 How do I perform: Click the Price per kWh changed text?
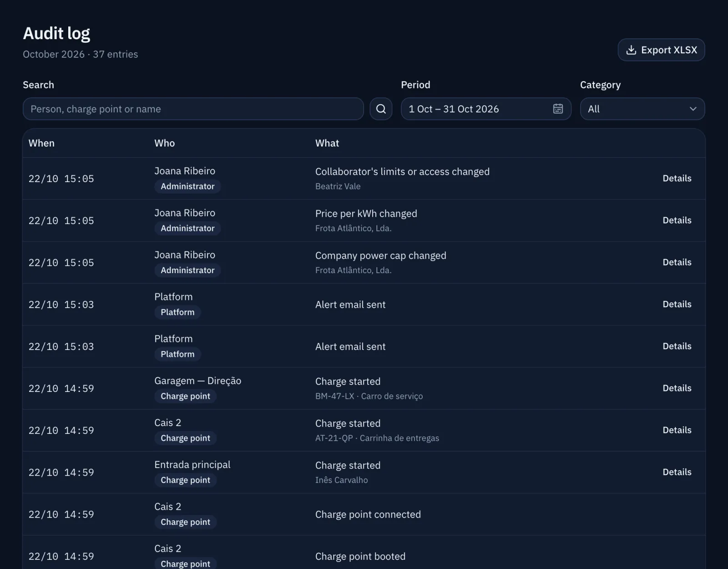click(x=366, y=213)
